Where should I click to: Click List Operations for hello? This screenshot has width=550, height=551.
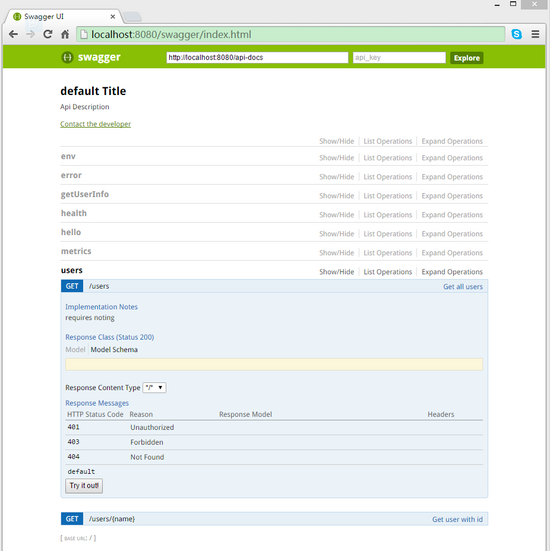(388, 234)
